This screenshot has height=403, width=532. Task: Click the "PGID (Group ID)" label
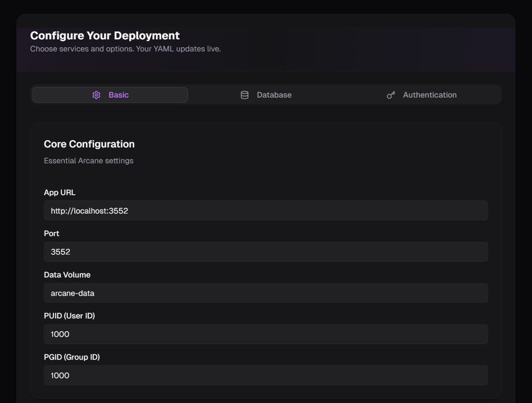pyautogui.click(x=72, y=357)
